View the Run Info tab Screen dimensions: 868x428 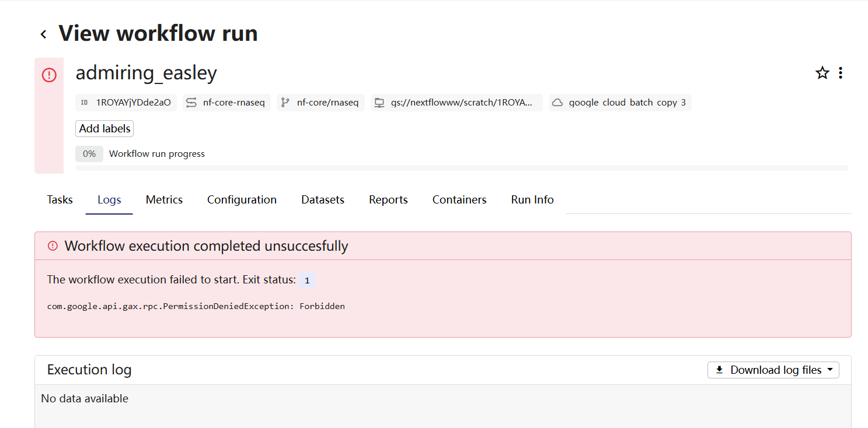tap(532, 200)
